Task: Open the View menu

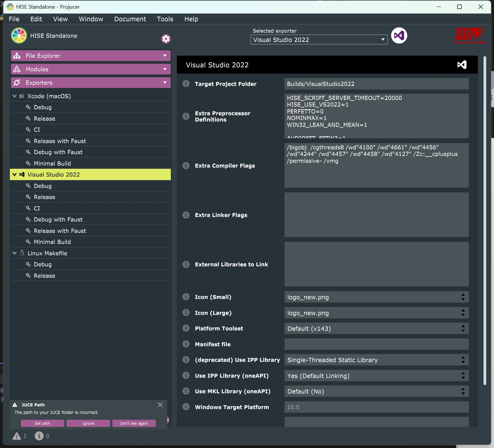Action: [x=60, y=19]
